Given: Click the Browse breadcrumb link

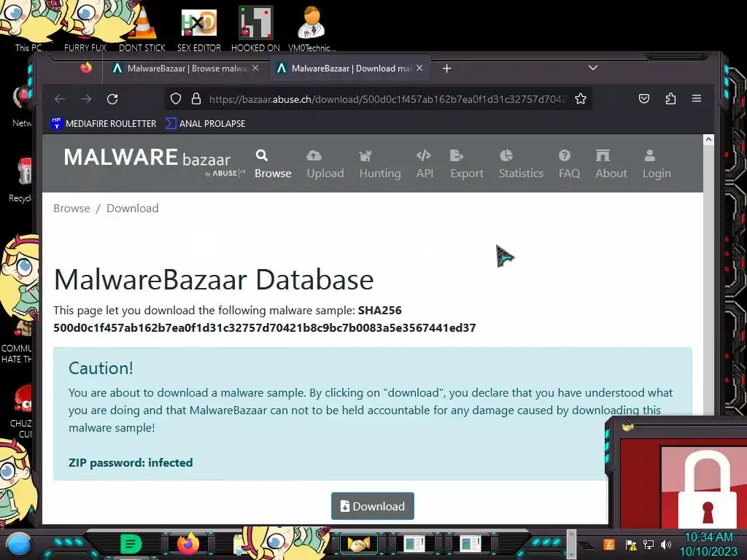Looking at the screenshot, I should tap(71, 208).
